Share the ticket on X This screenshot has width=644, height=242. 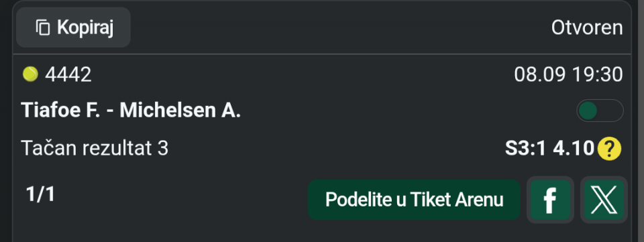tap(604, 200)
